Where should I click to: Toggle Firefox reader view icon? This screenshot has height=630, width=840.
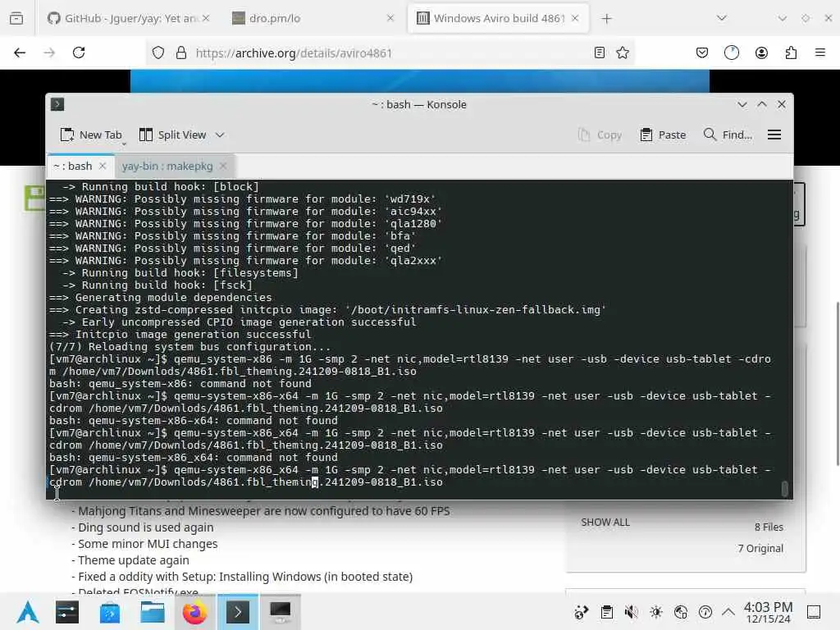(600, 52)
